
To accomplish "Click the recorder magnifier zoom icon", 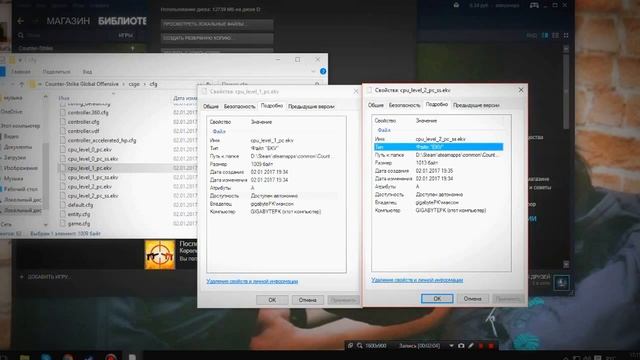I will point(360,346).
